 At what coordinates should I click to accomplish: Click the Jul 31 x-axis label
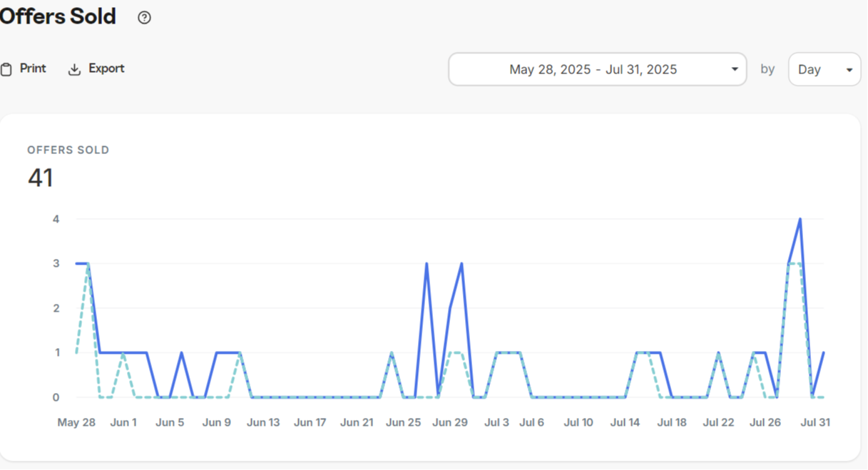tap(815, 422)
